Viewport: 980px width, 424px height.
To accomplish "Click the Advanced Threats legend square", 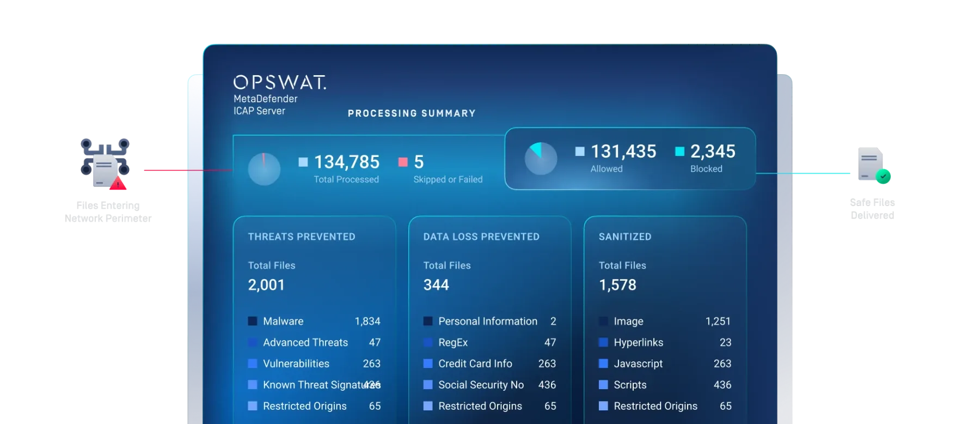I will click(253, 342).
